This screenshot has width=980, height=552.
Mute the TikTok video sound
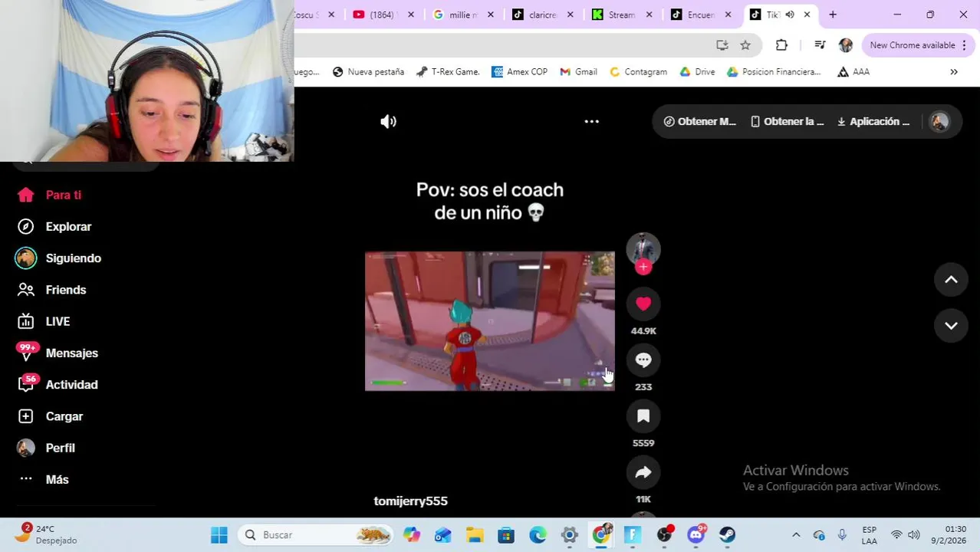coord(389,121)
